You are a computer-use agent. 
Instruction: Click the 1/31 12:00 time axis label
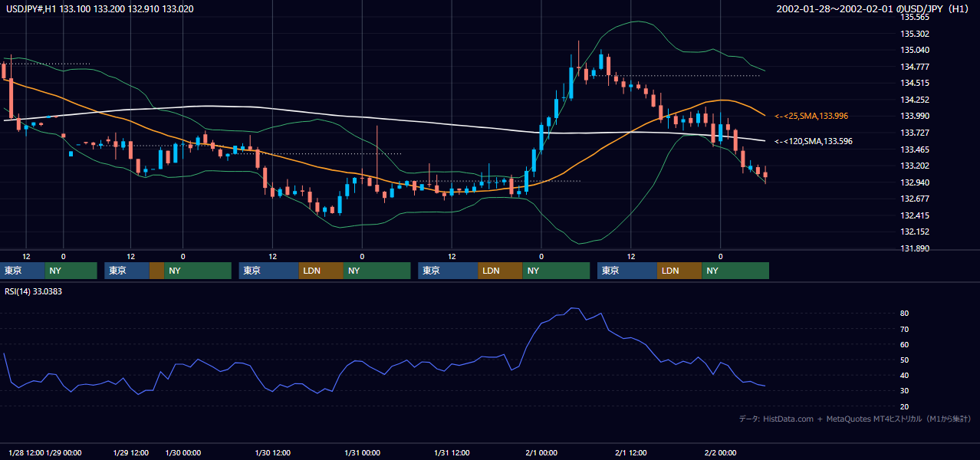(x=452, y=454)
